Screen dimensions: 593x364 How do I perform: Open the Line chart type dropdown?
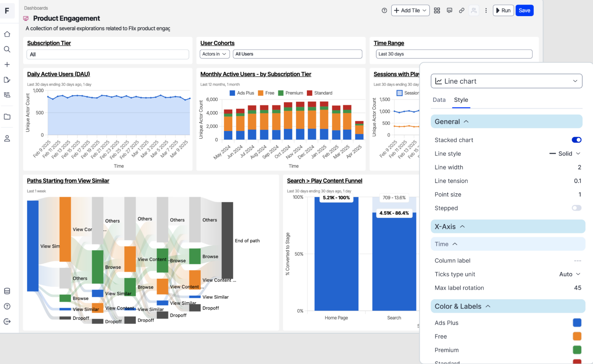coord(506,81)
